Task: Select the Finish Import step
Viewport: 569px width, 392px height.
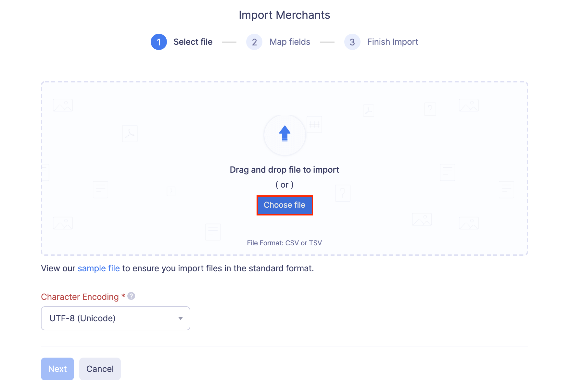Action: tap(392, 42)
